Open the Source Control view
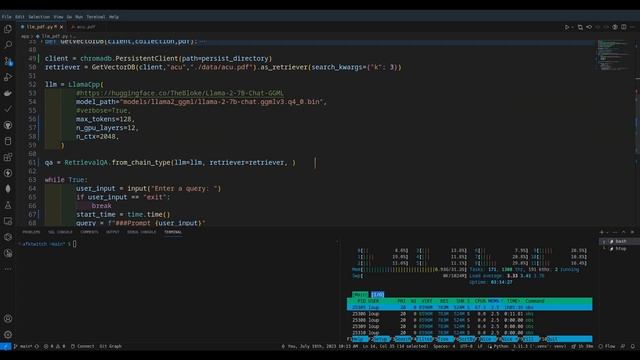 tap(8, 61)
